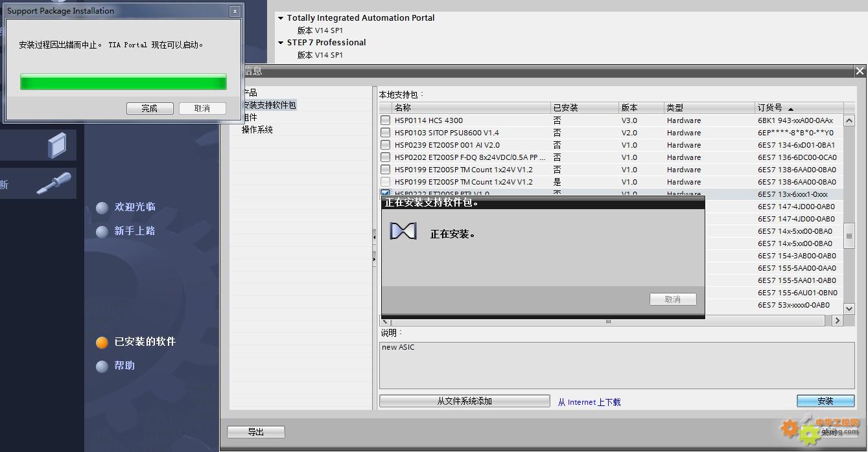Click the horizontal scroll-left arrow

click(385, 321)
